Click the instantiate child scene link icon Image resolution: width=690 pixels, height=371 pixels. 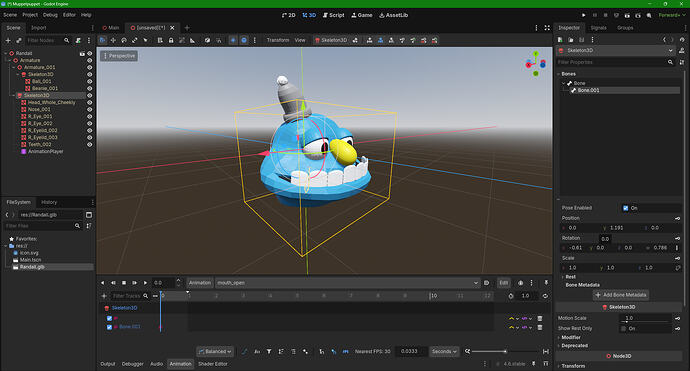point(18,40)
